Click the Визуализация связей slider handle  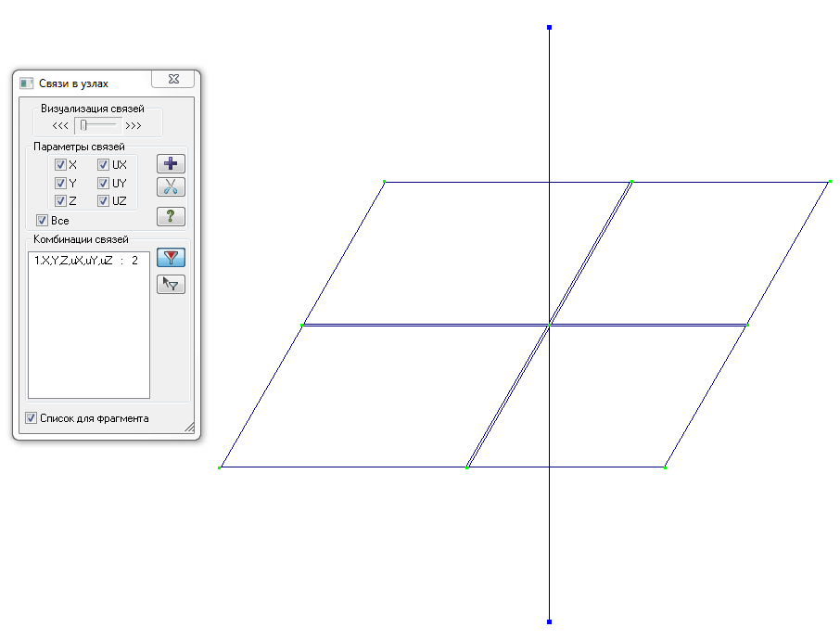(83, 125)
